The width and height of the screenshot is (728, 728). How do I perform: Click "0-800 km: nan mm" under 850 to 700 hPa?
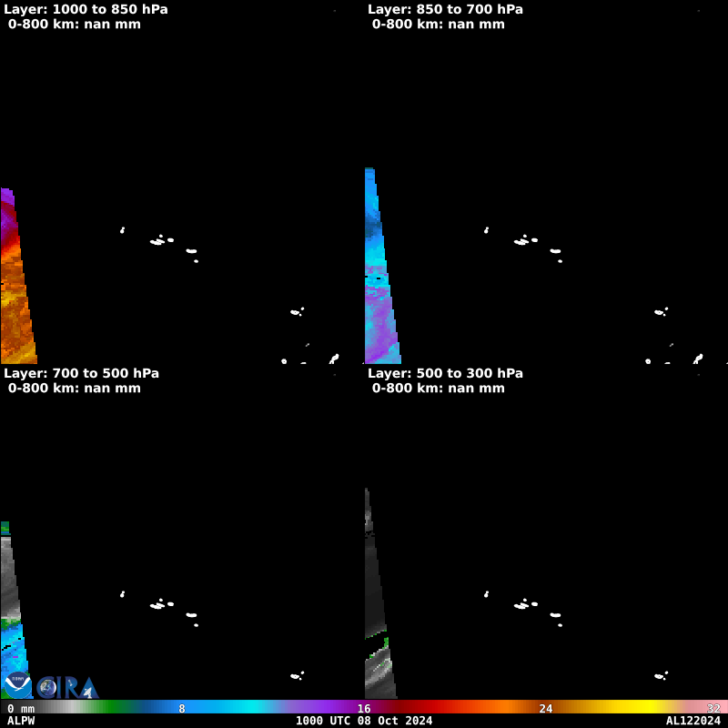click(439, 25)
